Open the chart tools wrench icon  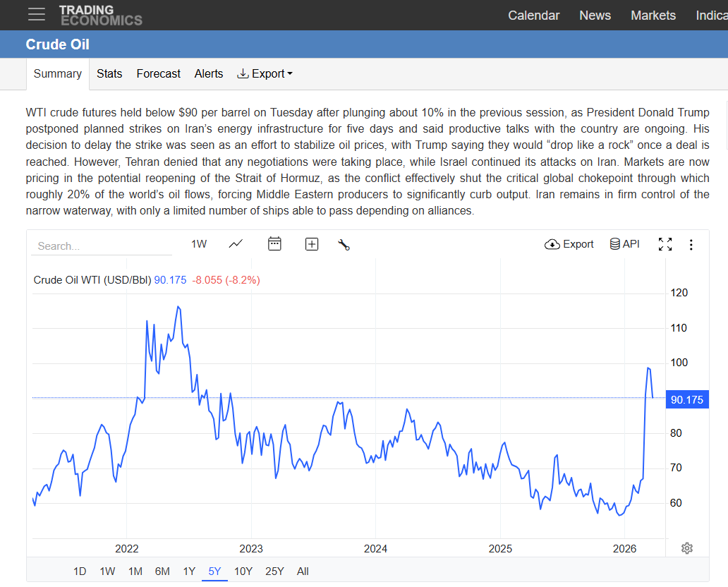(344, 244)
